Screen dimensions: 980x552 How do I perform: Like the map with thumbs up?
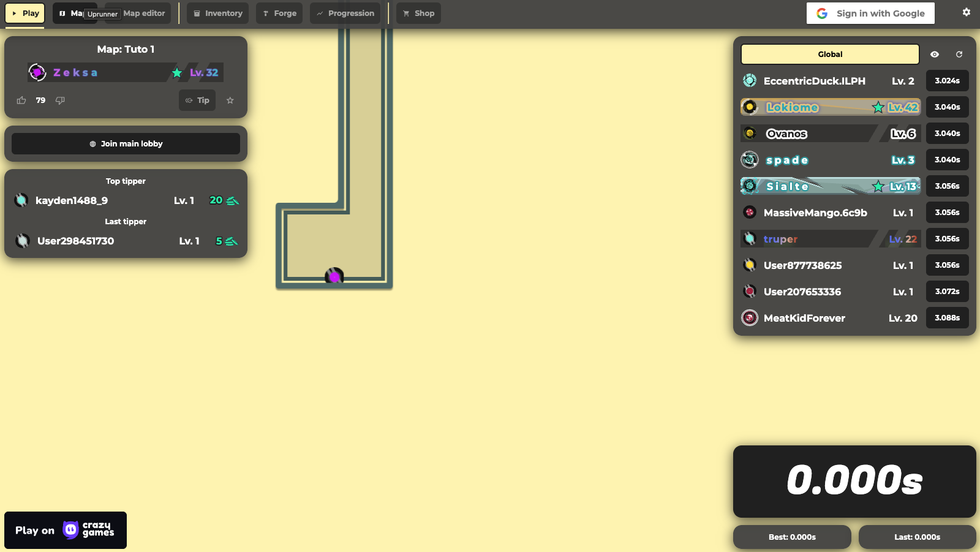tap(21, 100)
